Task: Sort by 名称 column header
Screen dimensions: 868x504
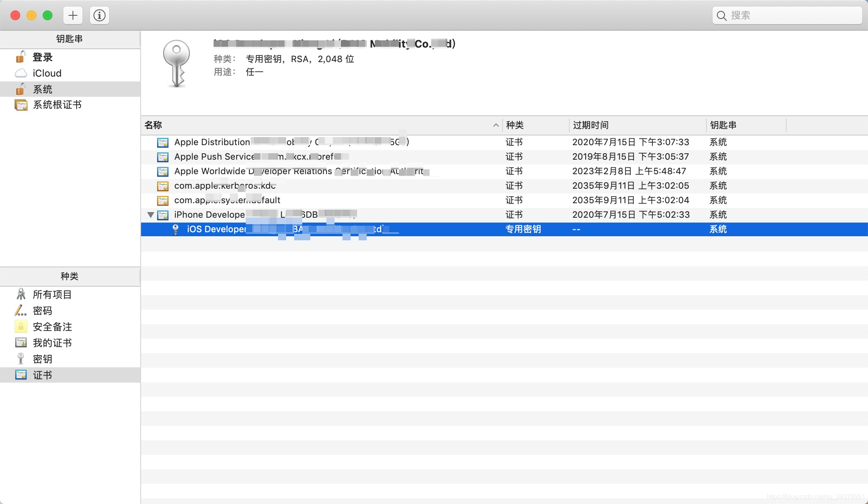Action: pyautogui.click(x=321, y=125)
